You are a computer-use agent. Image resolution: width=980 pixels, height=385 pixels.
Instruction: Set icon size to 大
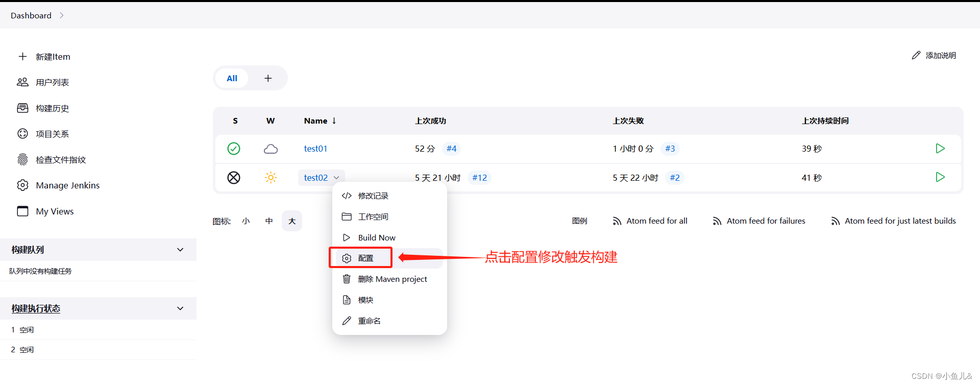[292, 221]
